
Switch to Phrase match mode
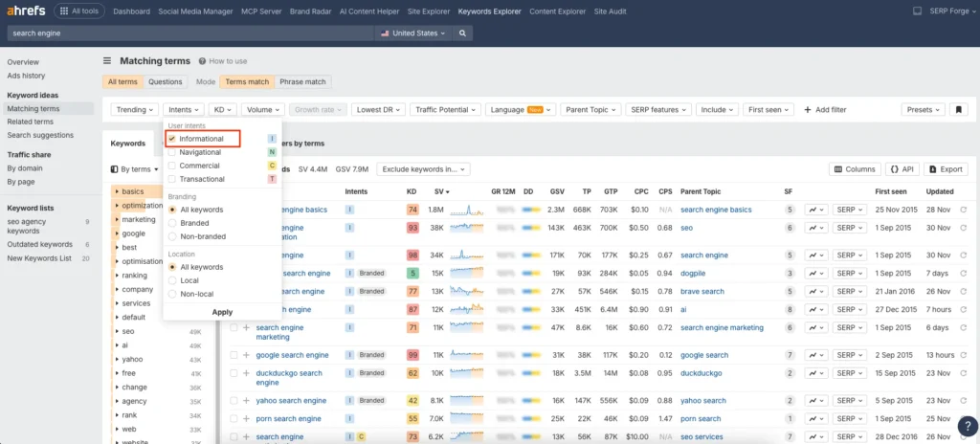[302, 82]
